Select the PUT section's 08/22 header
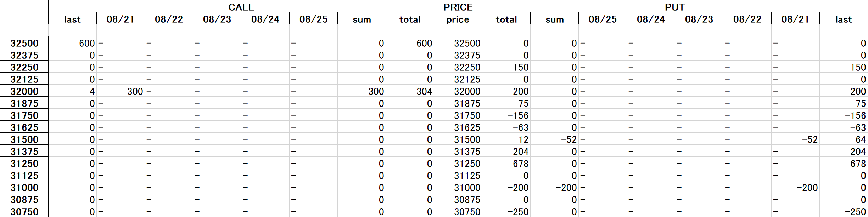 pos(747,19)
